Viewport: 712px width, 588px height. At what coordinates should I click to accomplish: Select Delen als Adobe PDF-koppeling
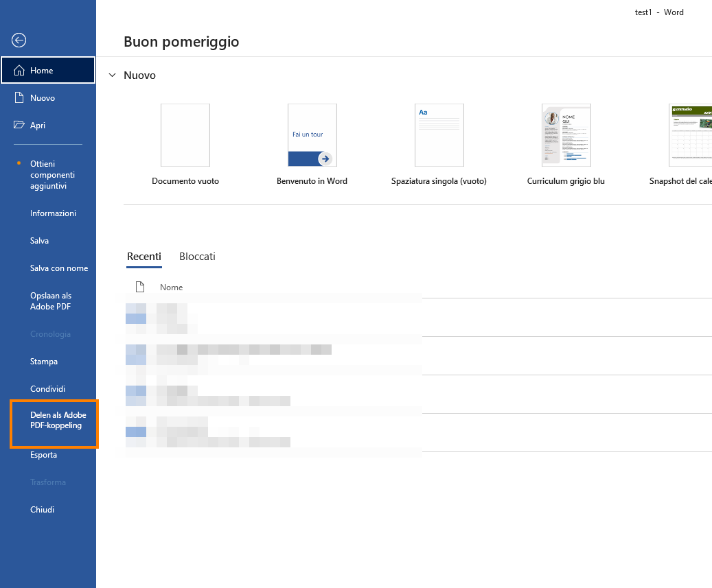pyautogui.click(x=58, y=419)
